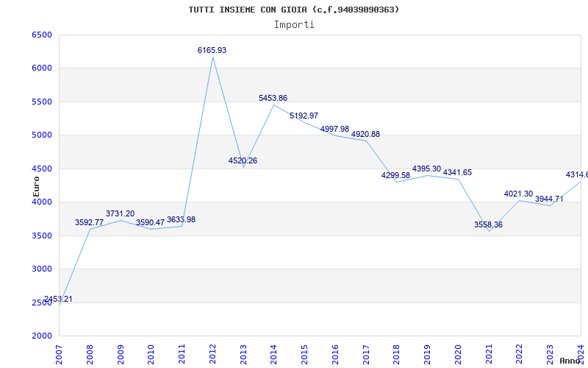Click the 2016 year label

[335, 355]
